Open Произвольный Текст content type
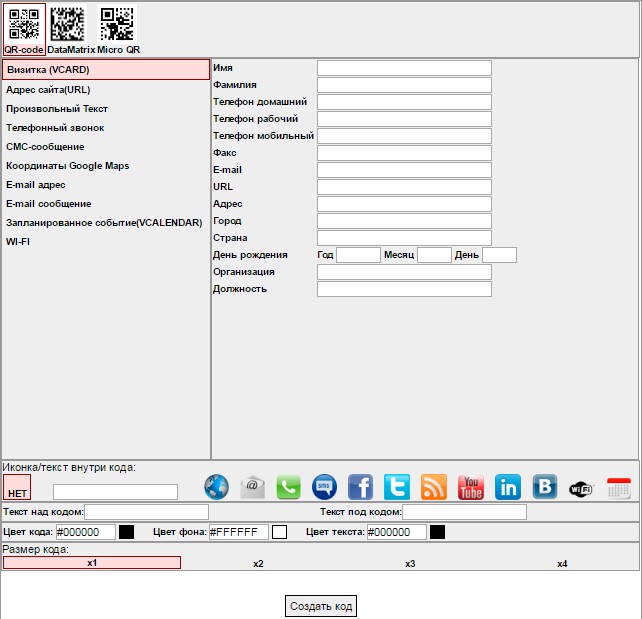Image resolution: width=642 pixels, height=619 pixels. pos(57,109)
